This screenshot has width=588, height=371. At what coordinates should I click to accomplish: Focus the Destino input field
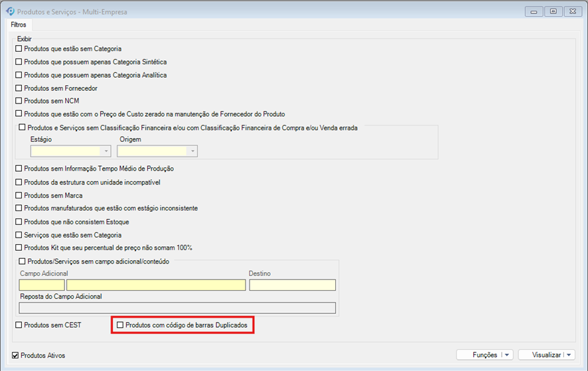coord(293,285)
